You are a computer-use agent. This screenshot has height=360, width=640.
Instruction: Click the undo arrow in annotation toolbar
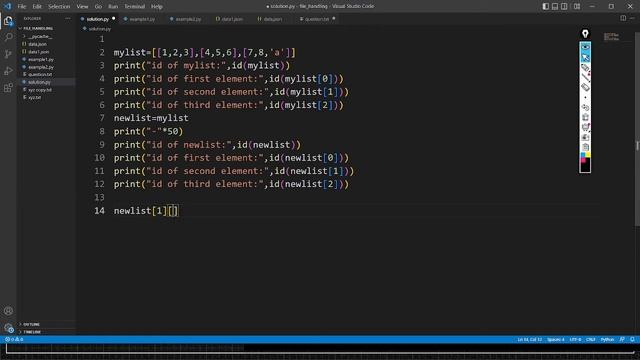pyautogui.click(x=585, y=107)
